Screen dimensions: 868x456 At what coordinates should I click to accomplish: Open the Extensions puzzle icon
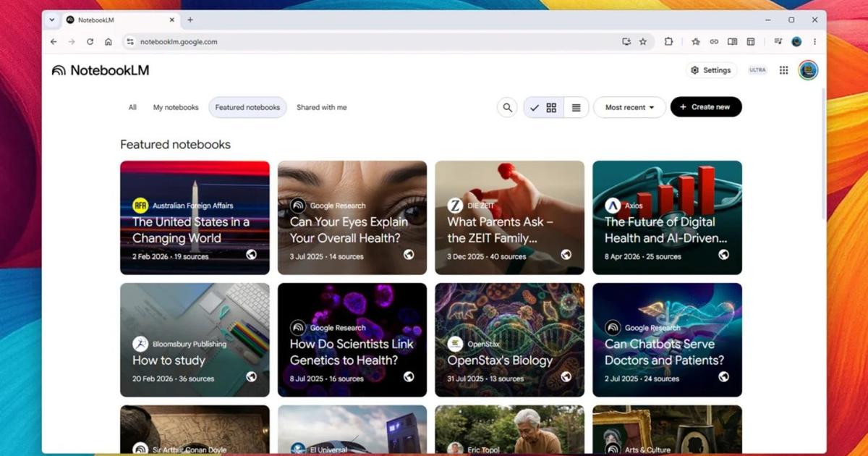668,42
